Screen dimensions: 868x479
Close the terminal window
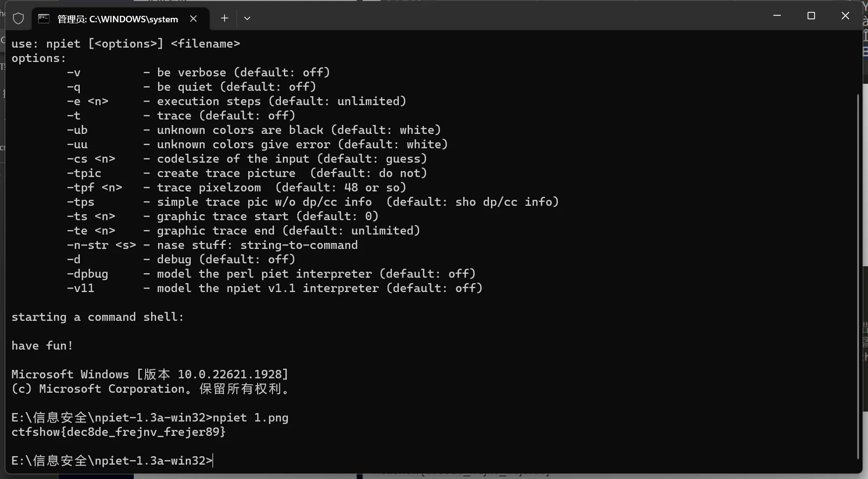coord(845,16)
